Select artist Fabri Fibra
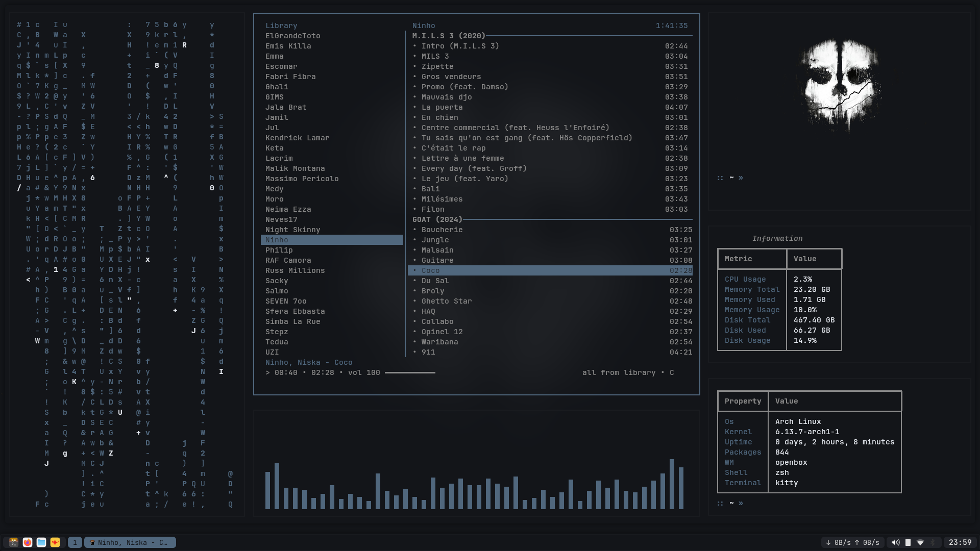Viewport: 980px width, 551px height. 290,77
